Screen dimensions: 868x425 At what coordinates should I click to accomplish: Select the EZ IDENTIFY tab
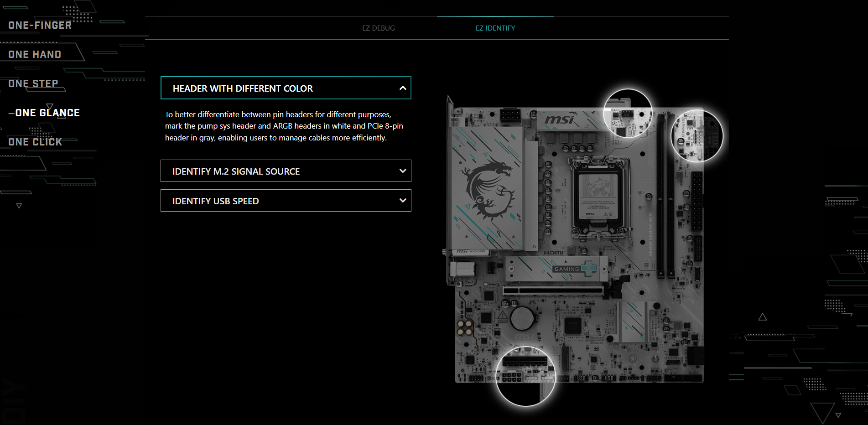495,28
